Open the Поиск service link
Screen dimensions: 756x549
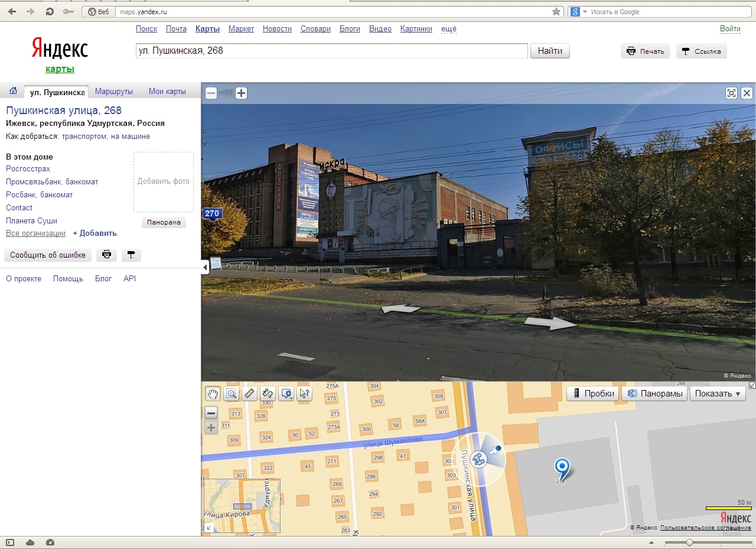point(146,29)
